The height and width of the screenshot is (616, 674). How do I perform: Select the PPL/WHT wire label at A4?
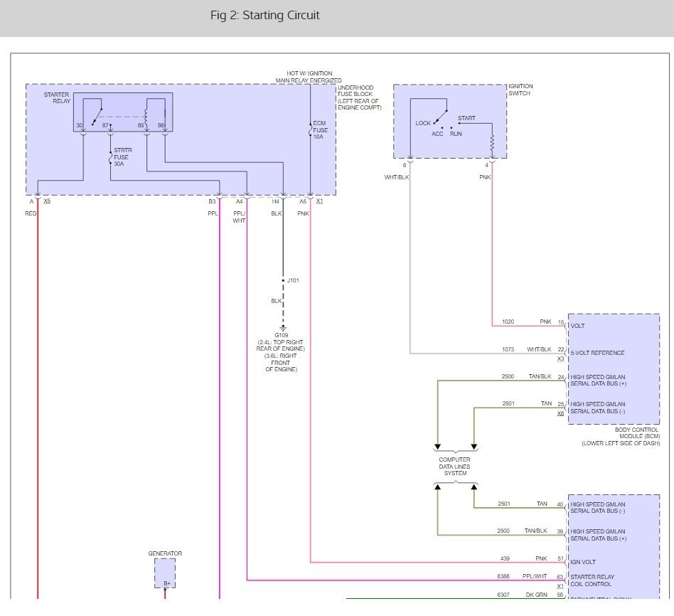239,216
